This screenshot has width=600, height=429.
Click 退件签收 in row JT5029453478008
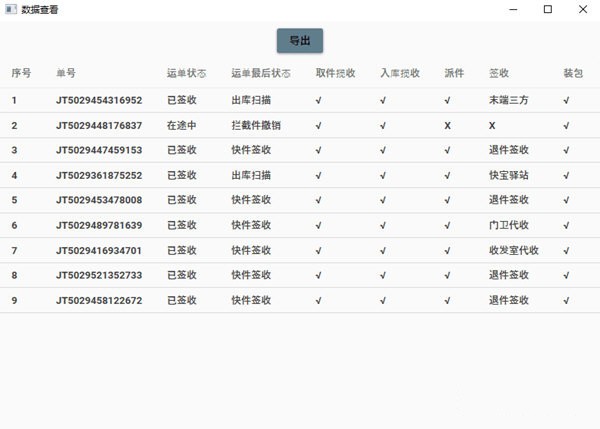[x=509, y=200]
